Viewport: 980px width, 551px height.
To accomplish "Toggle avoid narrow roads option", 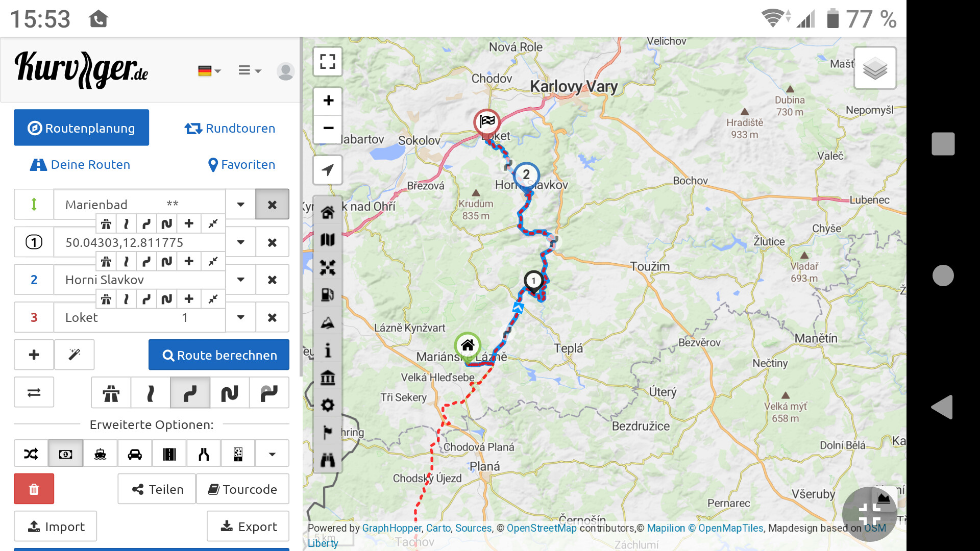I will (x=204, y=454).
